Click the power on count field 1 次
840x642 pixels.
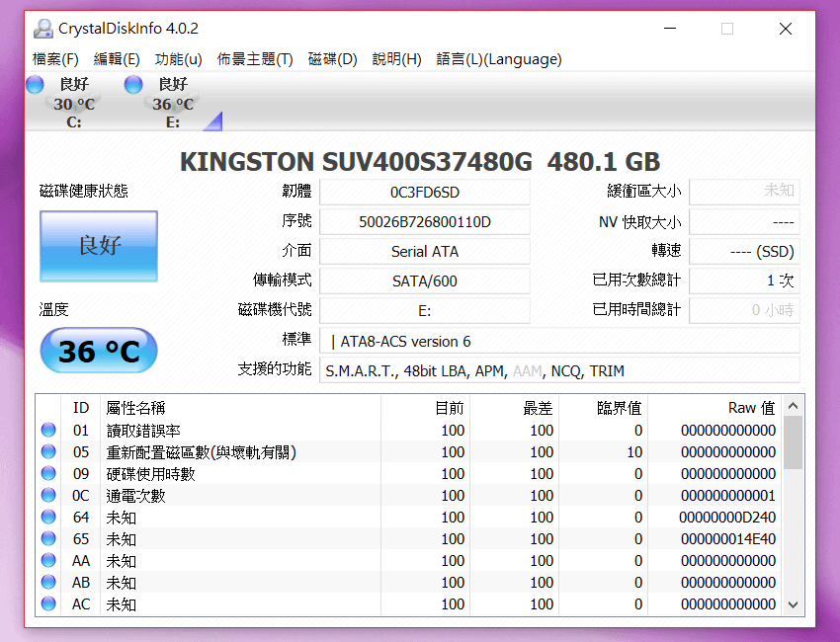745,281
